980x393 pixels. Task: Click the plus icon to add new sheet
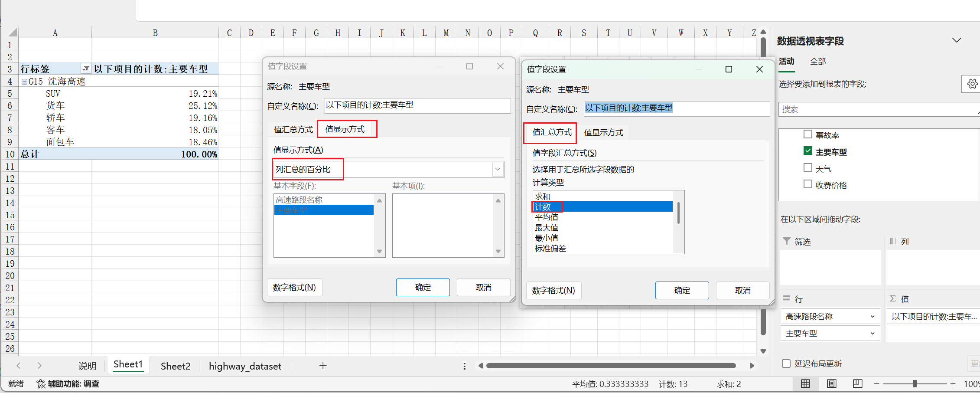(322, 366)
